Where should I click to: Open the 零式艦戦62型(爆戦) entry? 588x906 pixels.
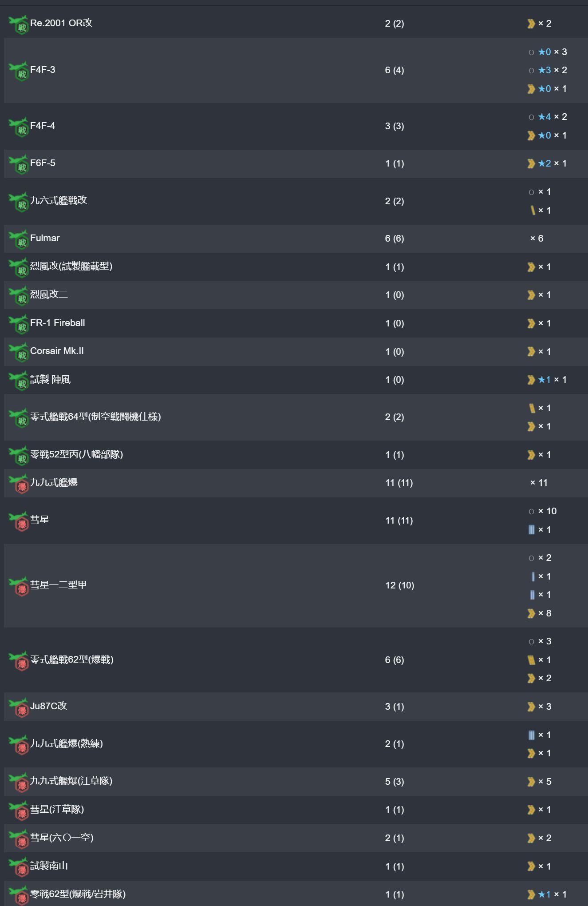click(x=72, y=660)
